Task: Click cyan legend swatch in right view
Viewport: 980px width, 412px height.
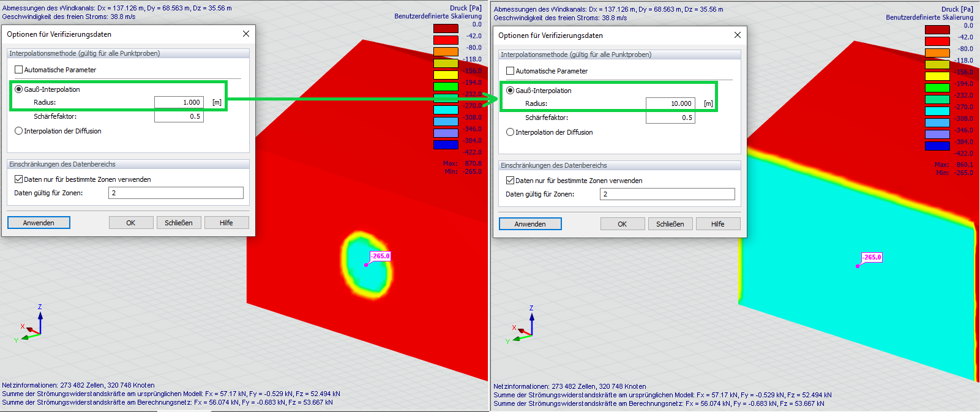Action: (x=937, y=111)
